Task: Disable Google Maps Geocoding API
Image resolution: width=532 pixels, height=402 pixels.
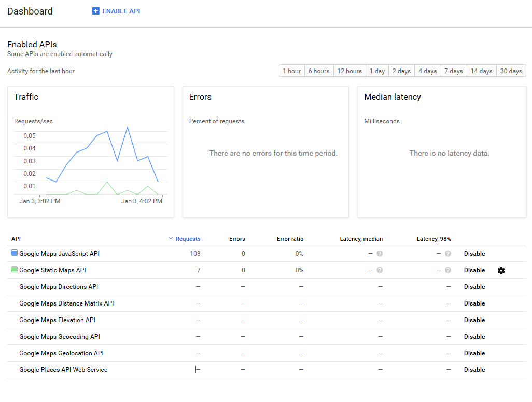Action: tap(474, 337)
